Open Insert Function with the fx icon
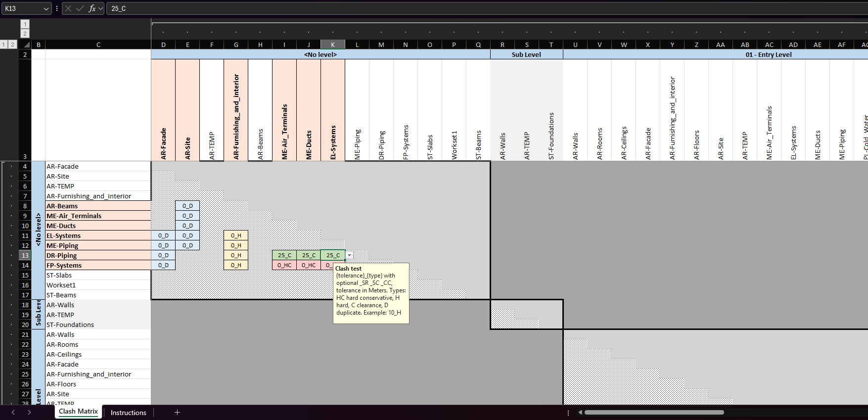 click(x=92, y=8)
